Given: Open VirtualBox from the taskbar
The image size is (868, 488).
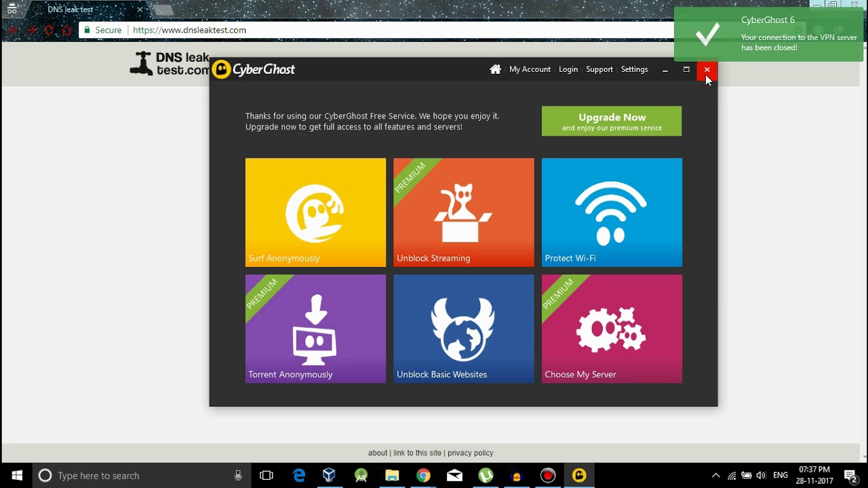Looking at the screenshot, I should (330, 476).
